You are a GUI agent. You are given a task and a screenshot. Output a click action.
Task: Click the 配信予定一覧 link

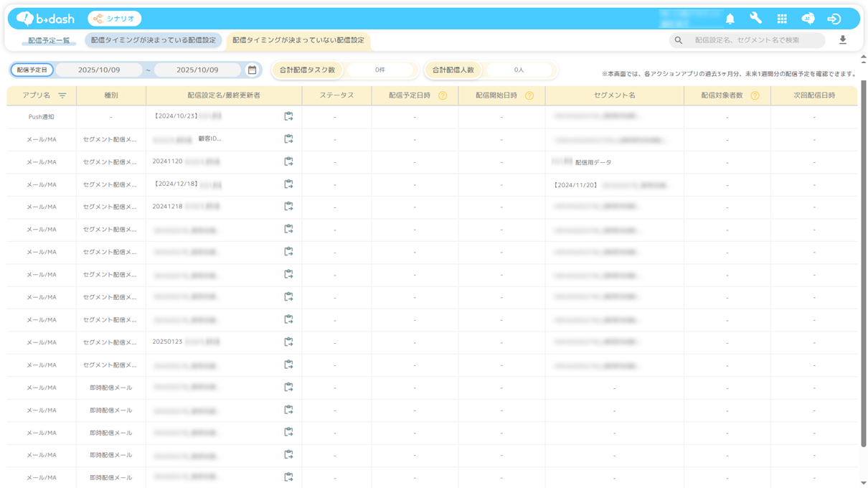coord(49,41)
